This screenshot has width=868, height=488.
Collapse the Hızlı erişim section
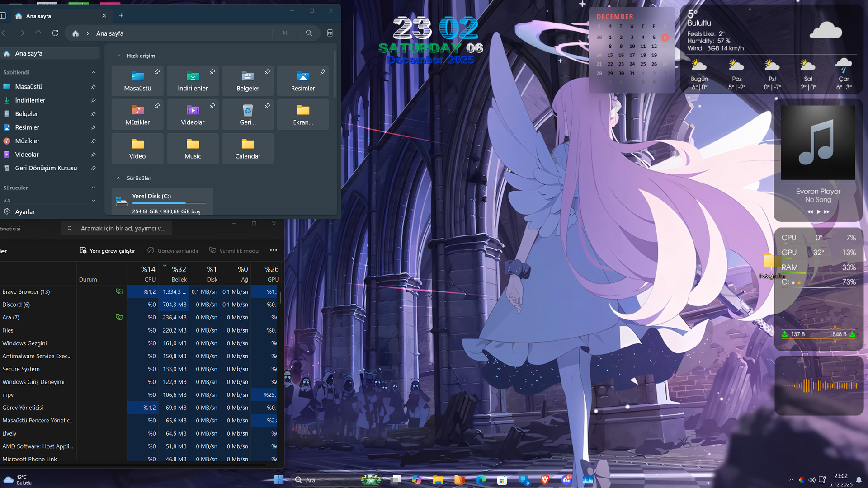tap(118, 56)
